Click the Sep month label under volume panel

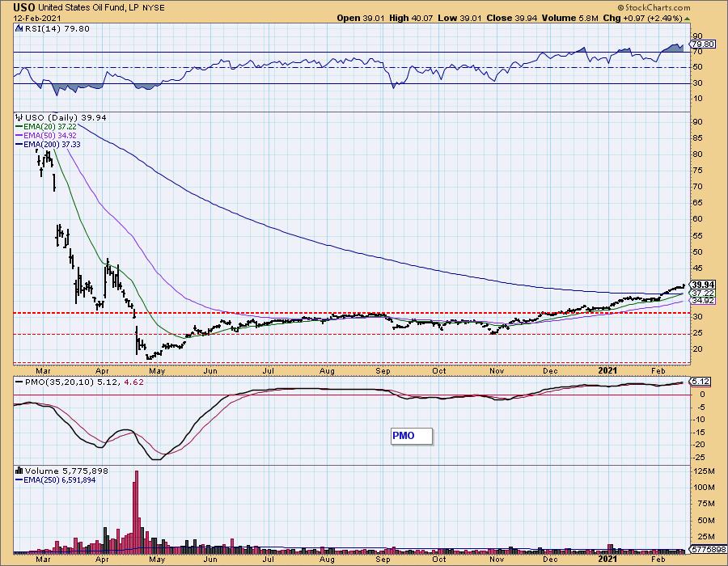click(x=383, y=559)
